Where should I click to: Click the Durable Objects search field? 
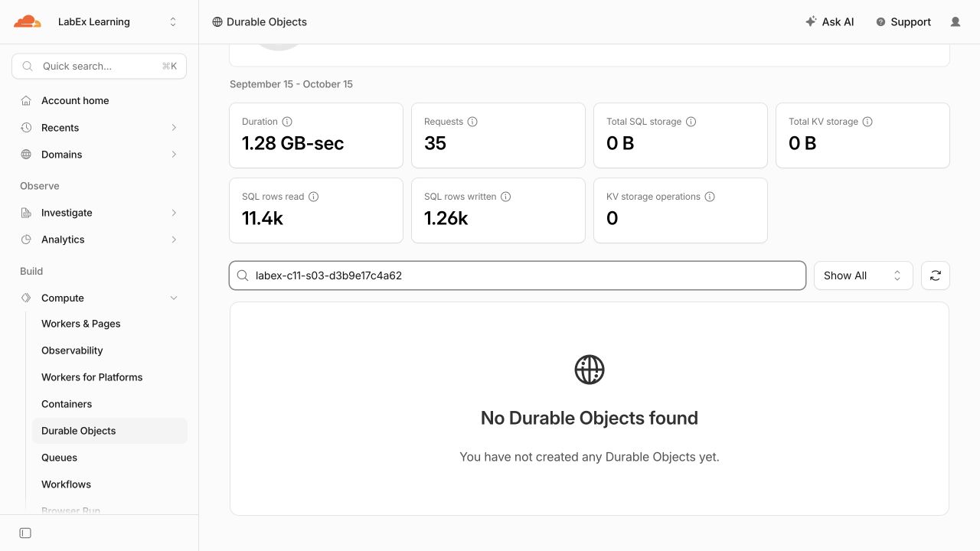518,275
